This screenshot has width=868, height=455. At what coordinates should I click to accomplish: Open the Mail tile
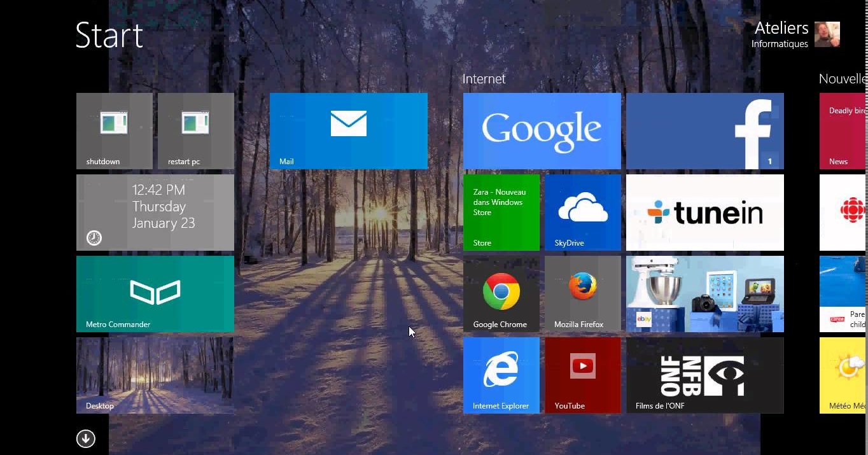(x=348, y=130)
